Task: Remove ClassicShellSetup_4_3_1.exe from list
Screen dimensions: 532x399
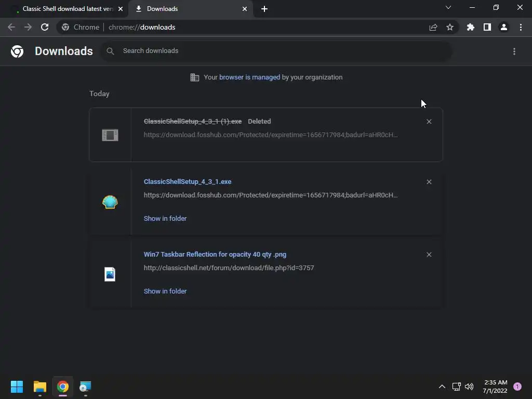Action: coord(429,182)
